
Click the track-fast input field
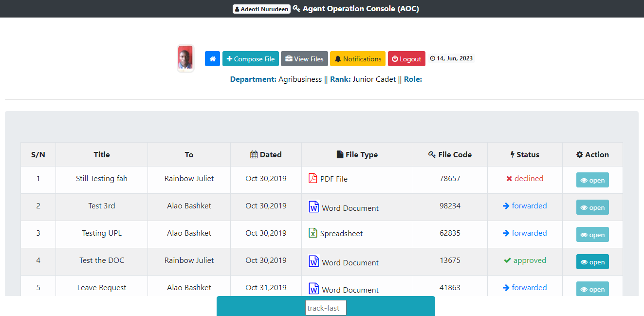(x=326, y=308)
